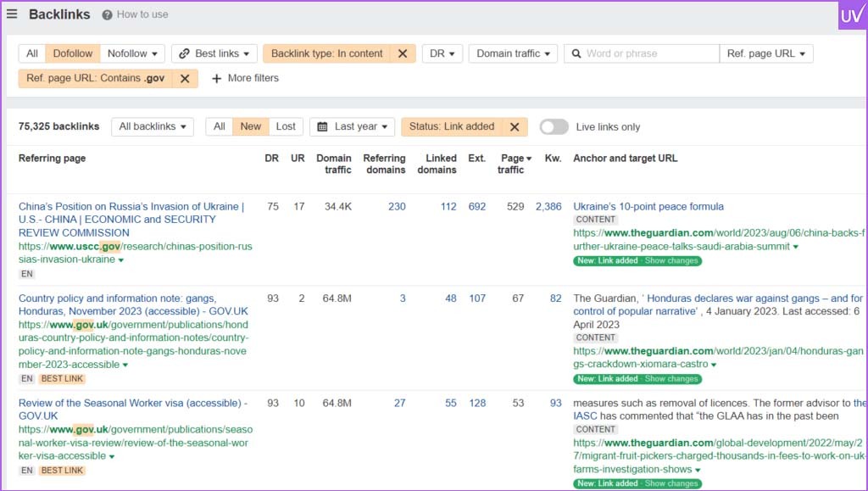Sort by UR column header
868x491 pixels.
click(298, 159)
